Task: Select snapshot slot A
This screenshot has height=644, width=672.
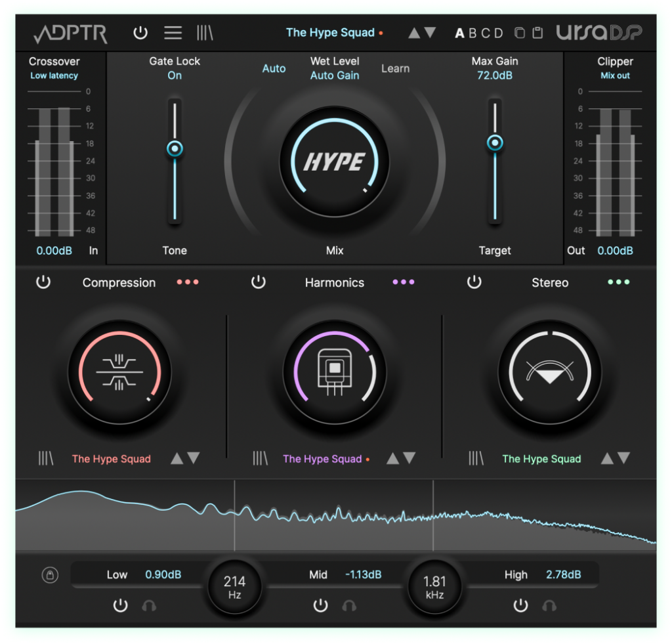Action: click(459, 33)
